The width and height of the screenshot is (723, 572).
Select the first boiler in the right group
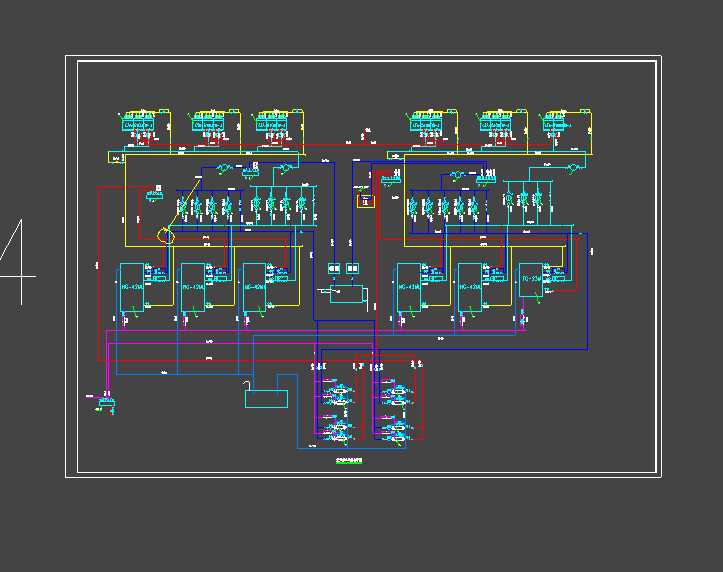pyautogui.click(x=408, y=287)
